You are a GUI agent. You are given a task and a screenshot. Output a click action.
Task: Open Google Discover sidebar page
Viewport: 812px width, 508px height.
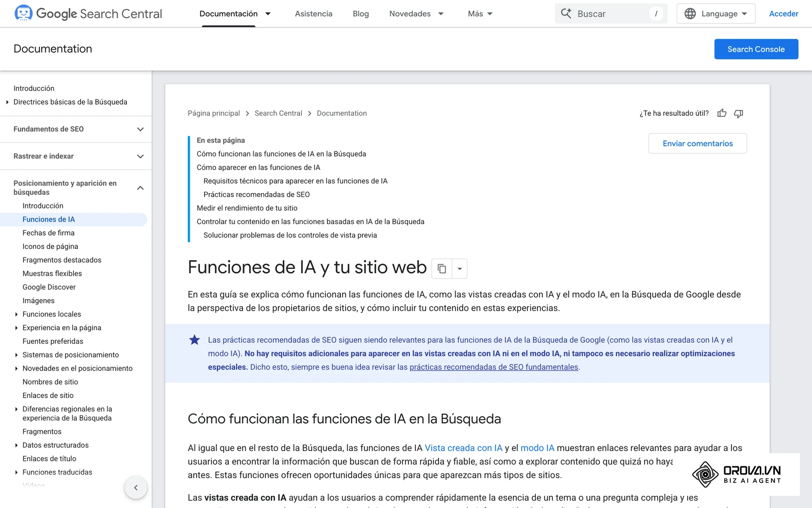49,287
